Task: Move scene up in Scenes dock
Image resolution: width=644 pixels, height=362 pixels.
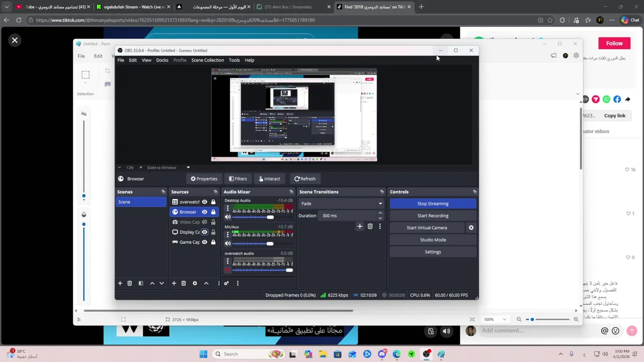Action: 152,283
